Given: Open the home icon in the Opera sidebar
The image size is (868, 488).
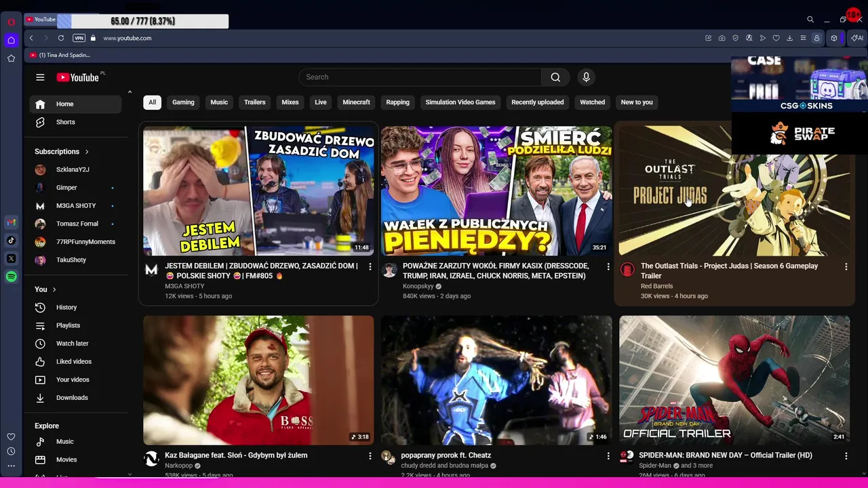Looking at the screenshot, I should pyautogui.click(x=11, y=40).
